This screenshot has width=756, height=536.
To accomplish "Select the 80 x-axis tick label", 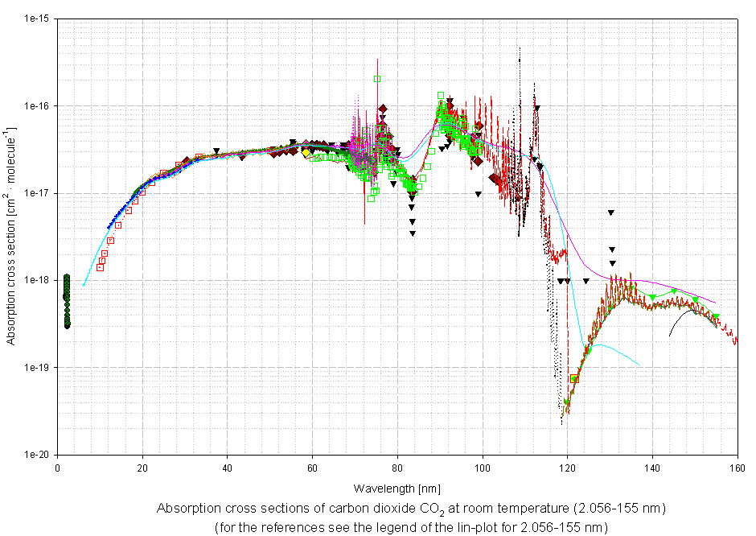I will [x=397, y=467].
